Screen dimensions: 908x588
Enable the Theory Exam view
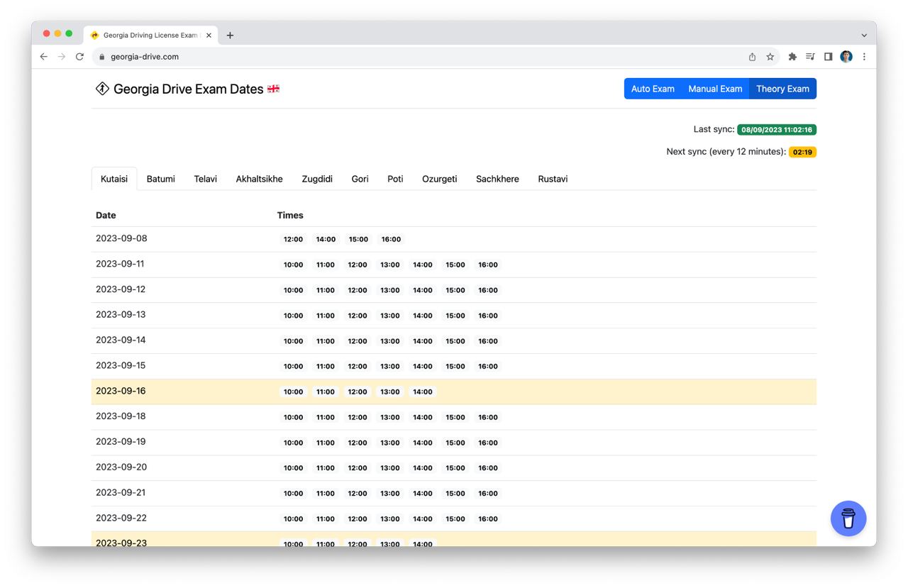(782, 89)
